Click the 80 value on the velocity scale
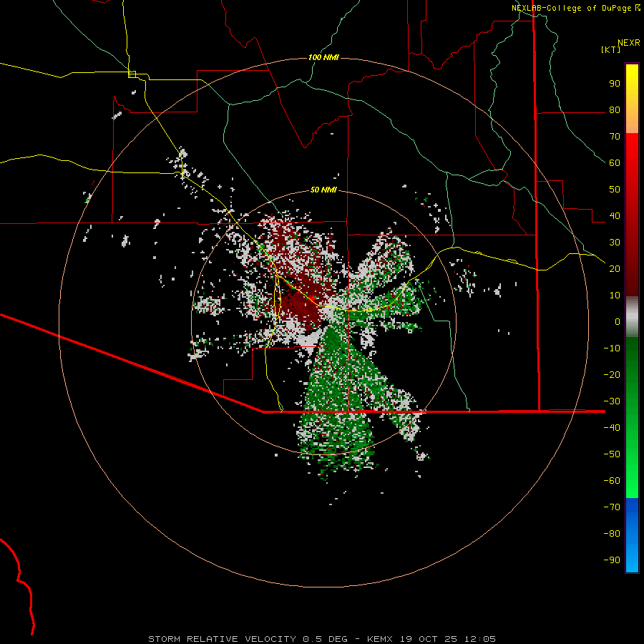The height and width of the screenshot is (644, 644). 615,109
